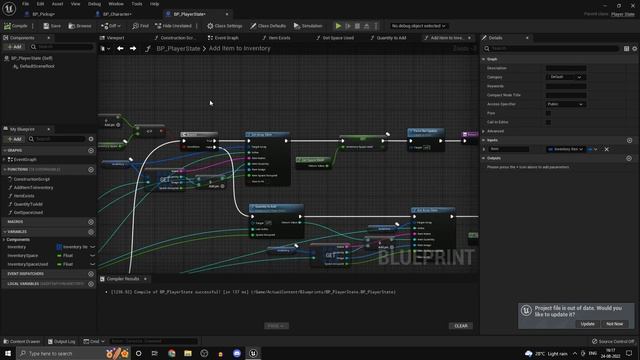Navigate forward with the right arrow
Screen dimensions: 640x360
pyautogui.click(x=133, y=49)
